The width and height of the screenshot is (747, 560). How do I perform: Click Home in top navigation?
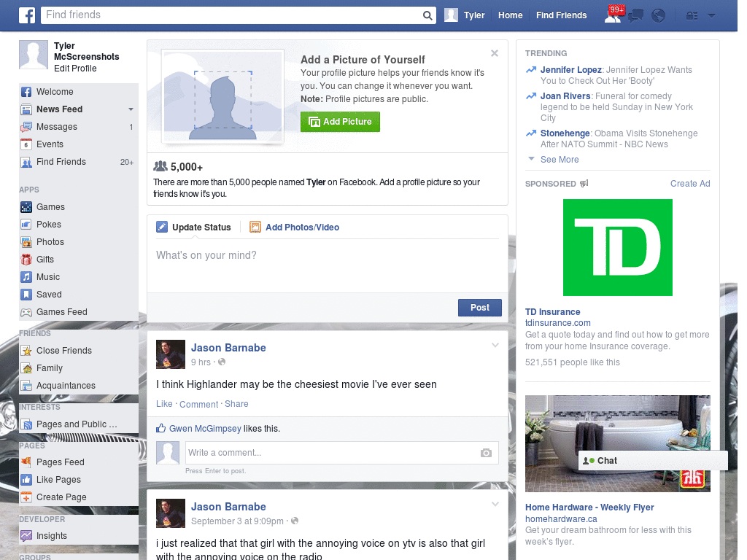point(510,15)
